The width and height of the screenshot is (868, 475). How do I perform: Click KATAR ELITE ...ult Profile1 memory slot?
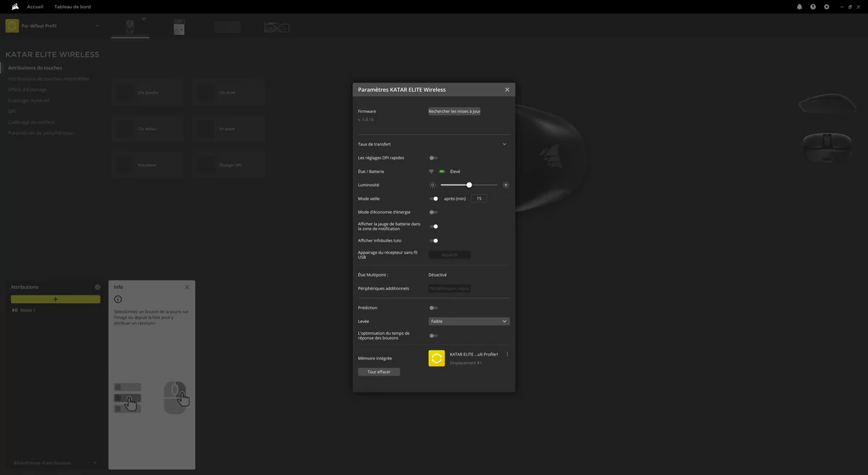tap(474, 354)
